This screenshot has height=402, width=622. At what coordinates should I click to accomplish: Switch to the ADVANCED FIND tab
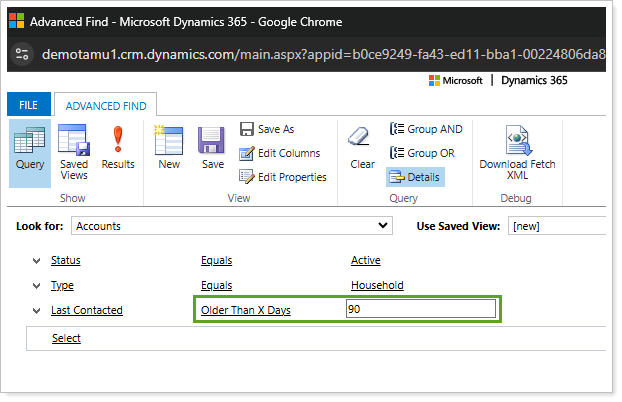(x=105, y=104)
